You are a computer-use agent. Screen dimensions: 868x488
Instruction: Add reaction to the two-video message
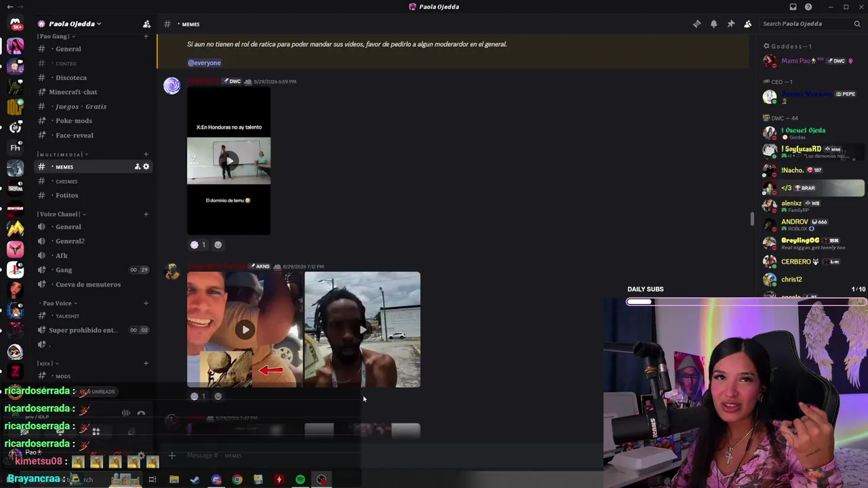coord(218,396)
